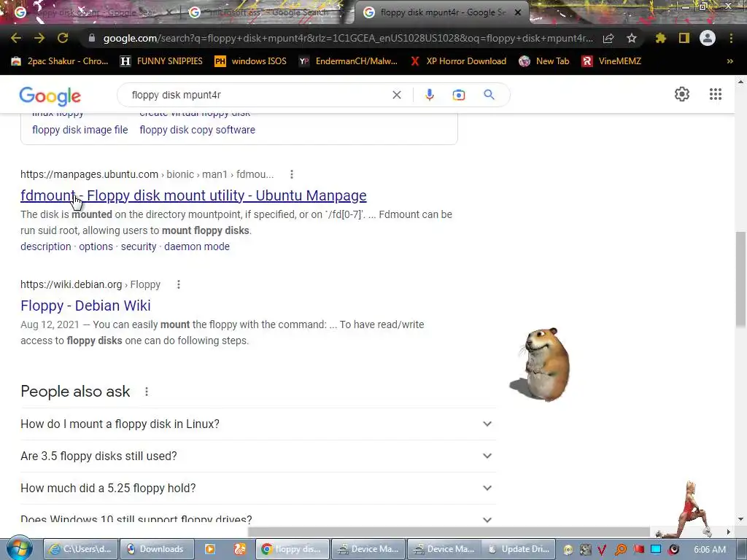Screen dimensions: 747x560
Task: Click the URL in the address bar
Action: (348, 39)
